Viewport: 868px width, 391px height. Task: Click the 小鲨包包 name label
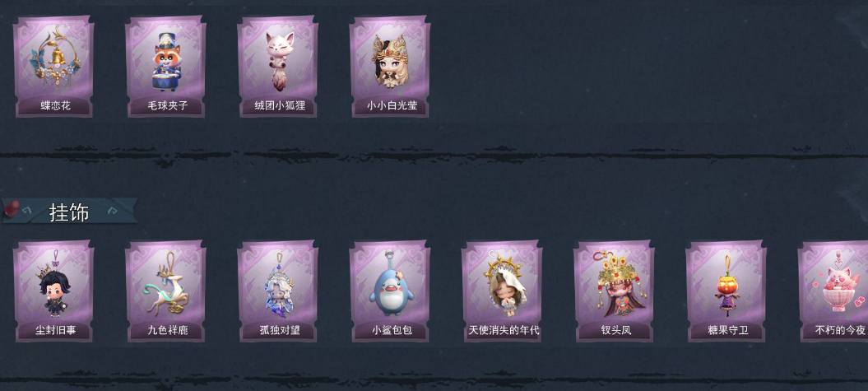(x=392, y=330)
